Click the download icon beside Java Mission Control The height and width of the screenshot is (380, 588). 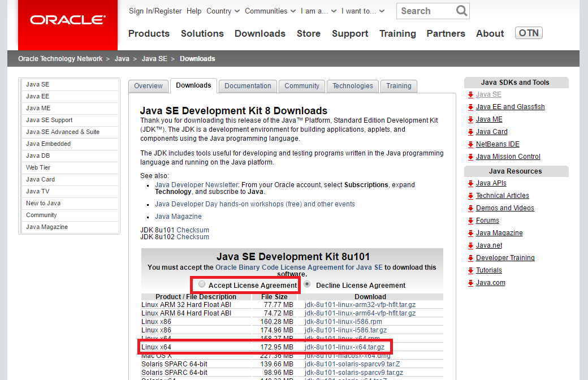(x=470, y=157)
